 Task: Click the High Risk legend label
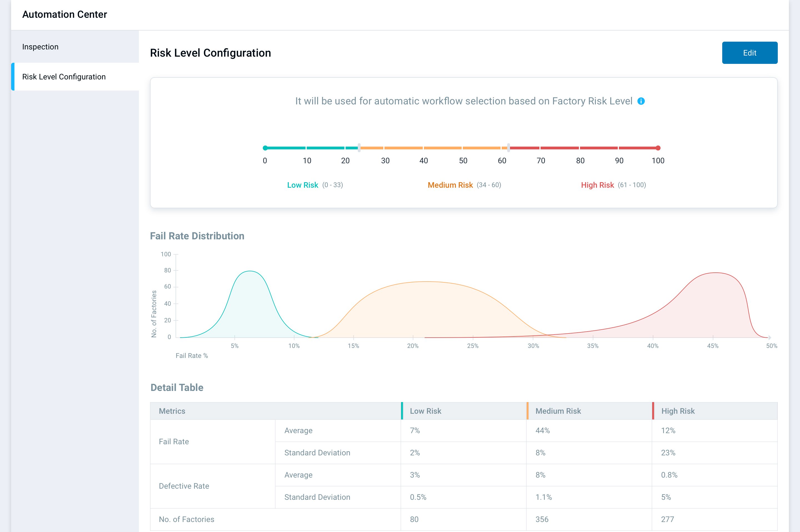[597, 185]
